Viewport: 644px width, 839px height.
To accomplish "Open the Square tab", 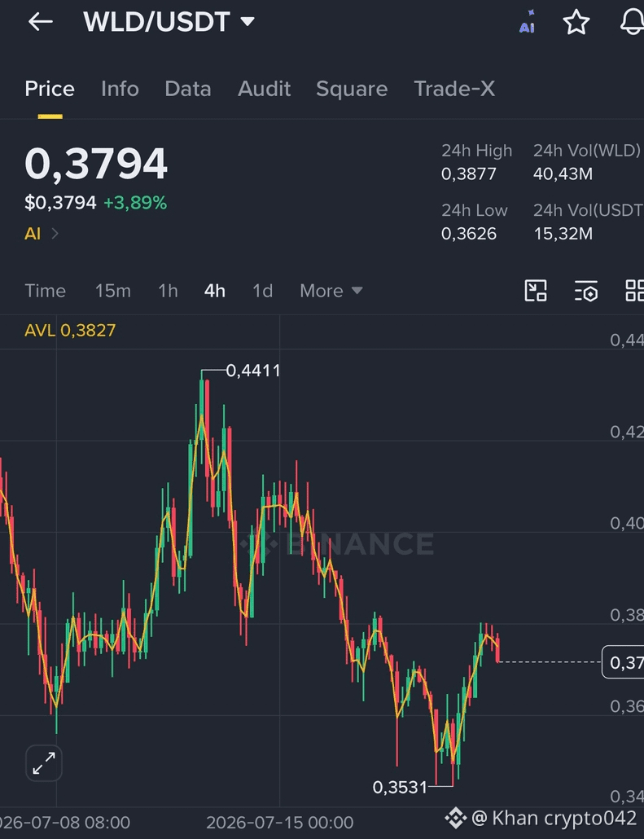I will coord(352,89).
